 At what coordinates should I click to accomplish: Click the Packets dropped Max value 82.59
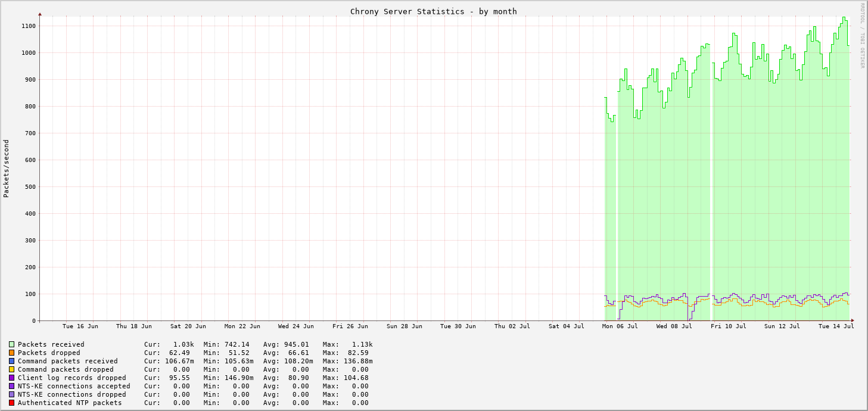coord(358,353)
